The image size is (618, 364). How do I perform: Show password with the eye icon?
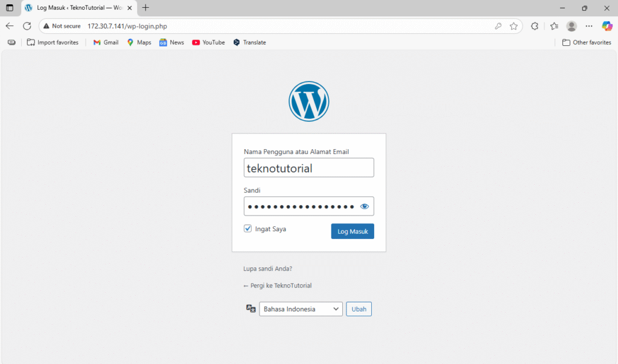tap(364, 206)
